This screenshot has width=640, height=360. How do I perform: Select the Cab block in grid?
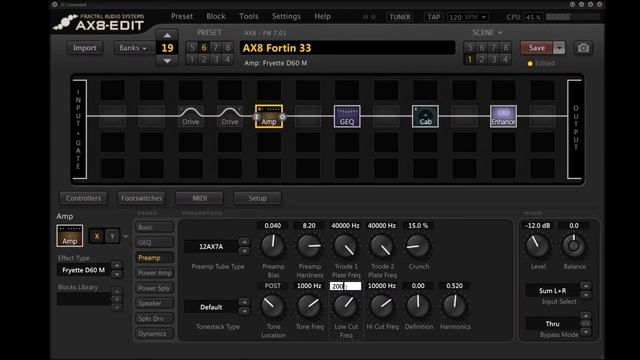click(x=425, y=116)
